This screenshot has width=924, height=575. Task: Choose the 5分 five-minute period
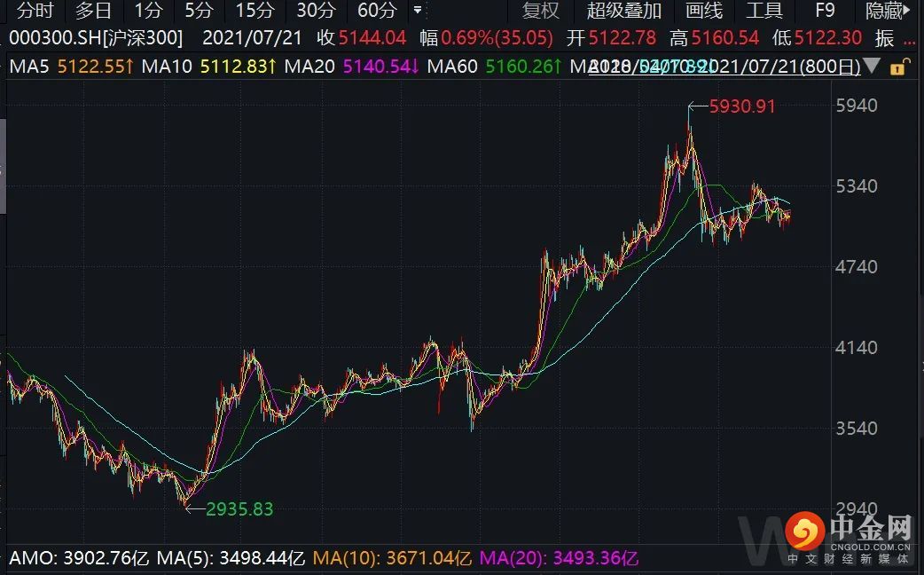pyautogui.click(x=199, y=10)
